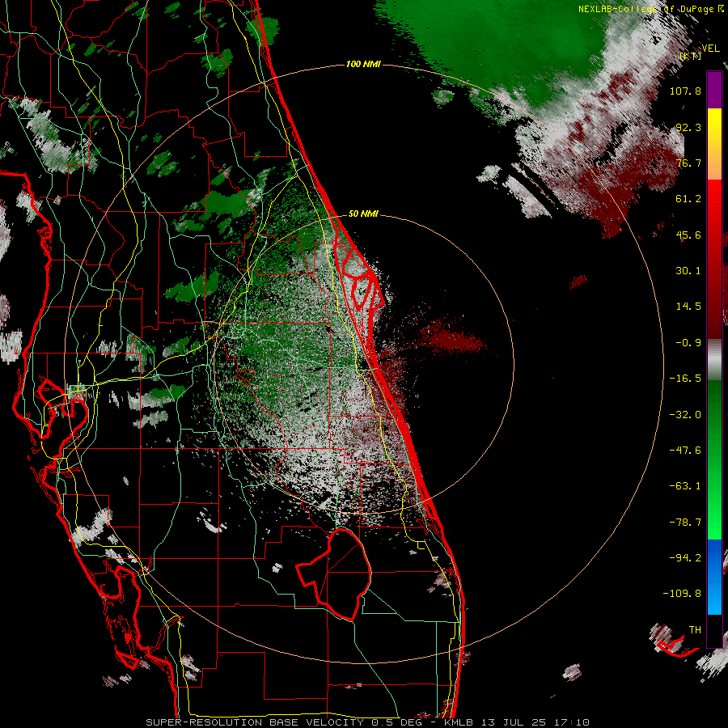Click the 100 NMI range ring label
Screen dimensions: 728x728
363,64
